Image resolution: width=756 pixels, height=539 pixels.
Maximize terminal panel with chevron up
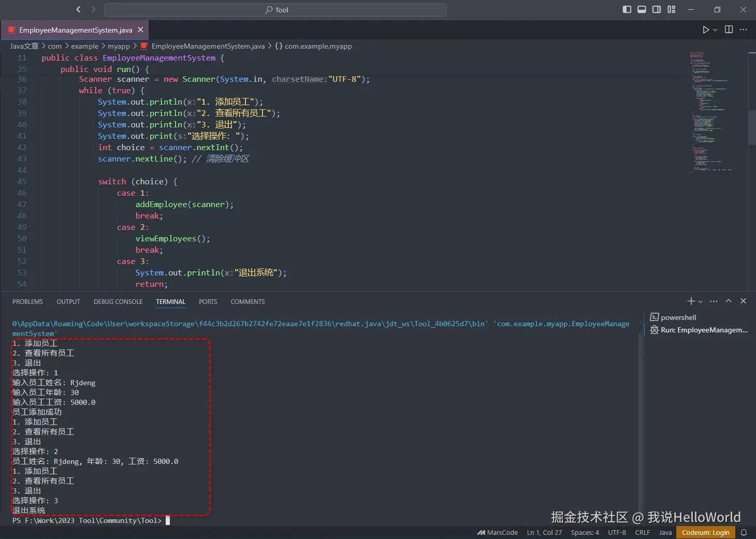coord(729,301)
